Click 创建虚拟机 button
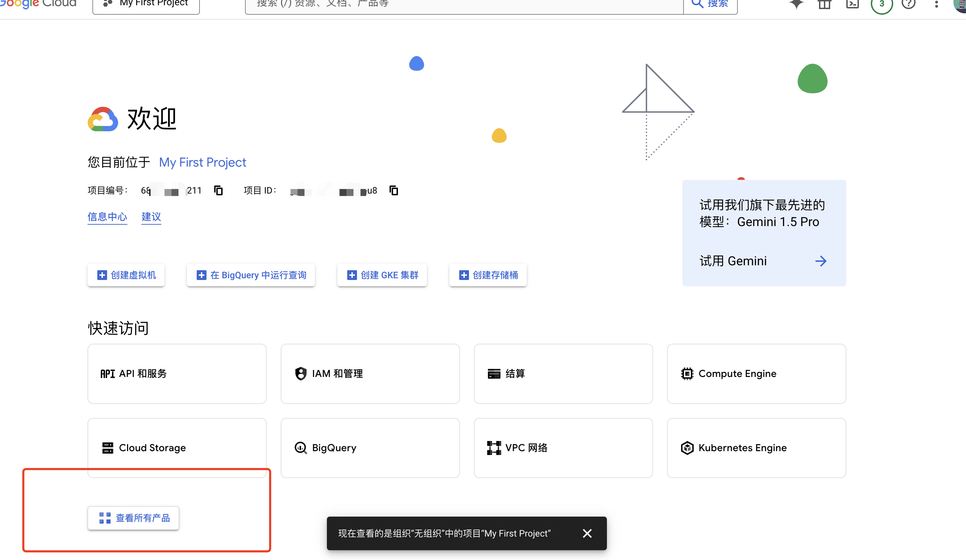Image resolution: width=966 pixels, height=560 pixels. pos(126,275)
